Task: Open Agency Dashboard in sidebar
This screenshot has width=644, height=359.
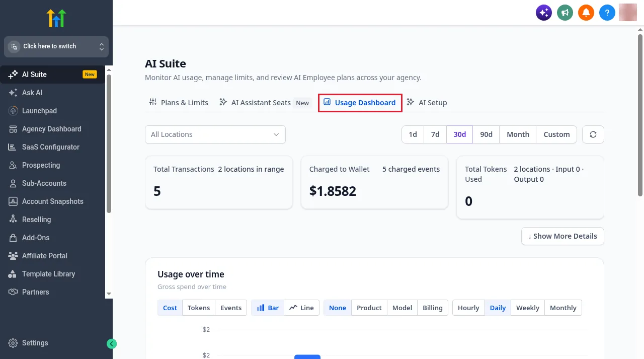Action: coord(52,129)
